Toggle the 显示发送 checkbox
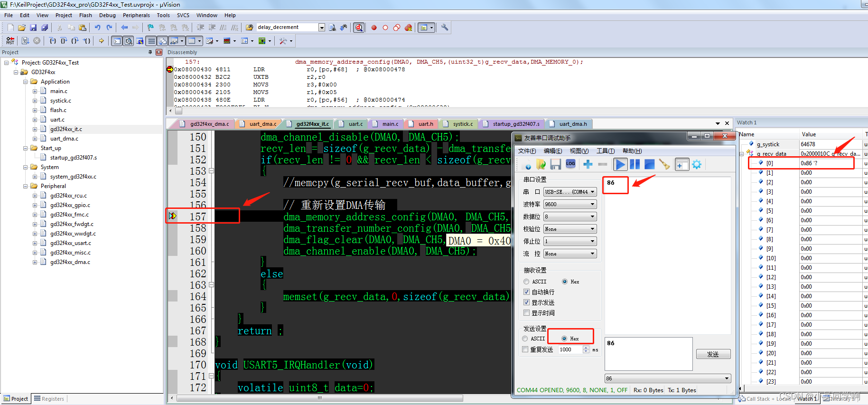 coord(526,302)
